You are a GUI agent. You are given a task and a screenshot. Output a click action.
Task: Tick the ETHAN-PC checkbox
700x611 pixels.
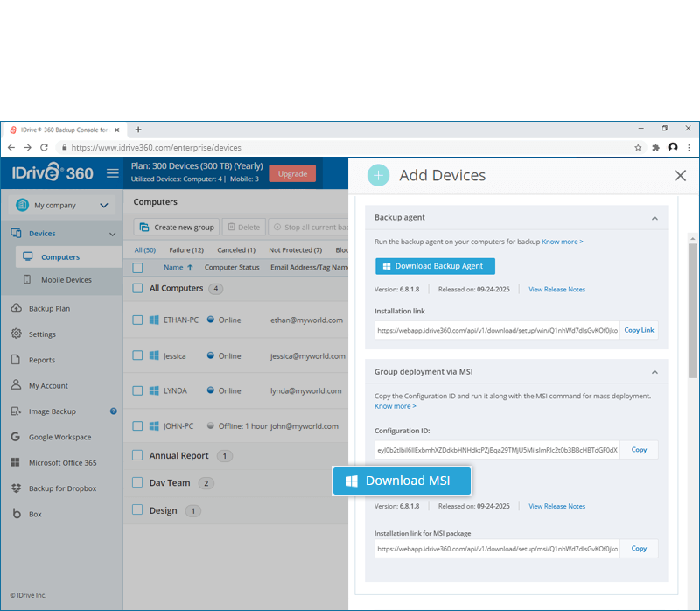pyautogui.click(x=137, y=320)
